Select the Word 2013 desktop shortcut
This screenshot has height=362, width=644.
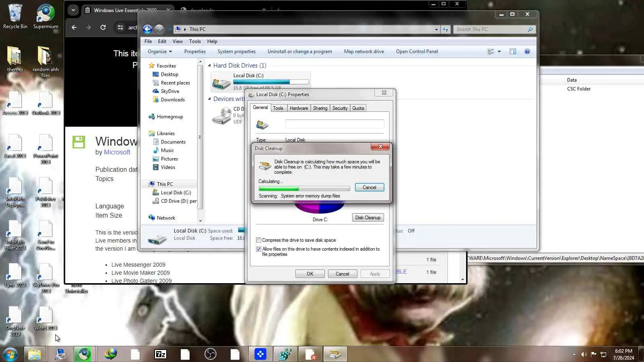coord(45,318)
